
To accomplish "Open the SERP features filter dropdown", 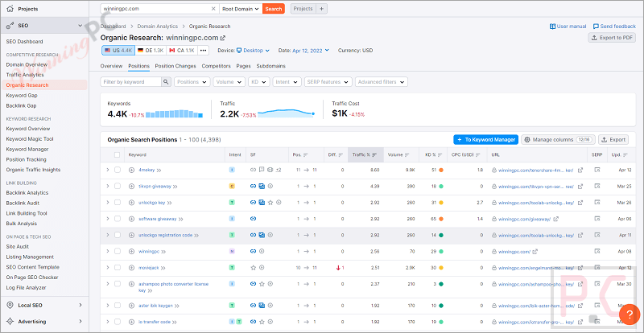I will (x=328, y=82).
